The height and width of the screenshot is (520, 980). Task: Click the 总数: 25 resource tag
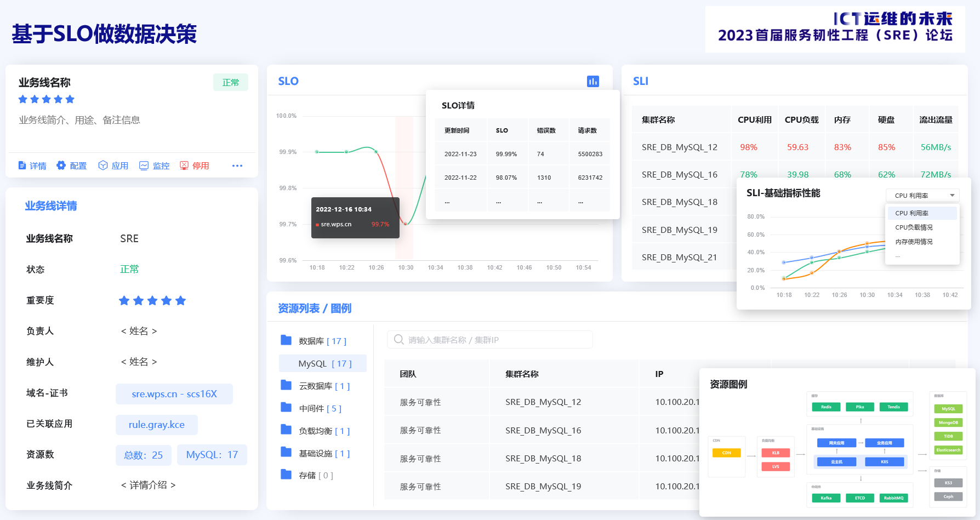coord(144,455)
